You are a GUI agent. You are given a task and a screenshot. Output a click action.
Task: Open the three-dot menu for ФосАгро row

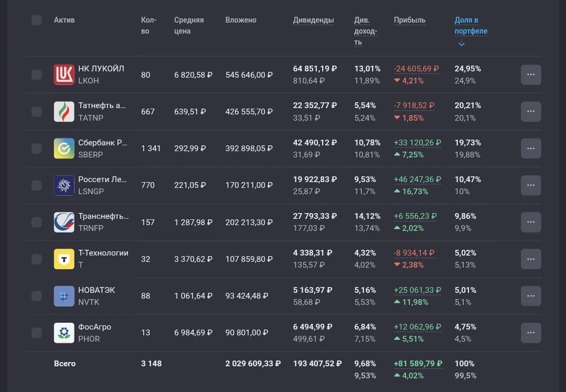[531, 333]
